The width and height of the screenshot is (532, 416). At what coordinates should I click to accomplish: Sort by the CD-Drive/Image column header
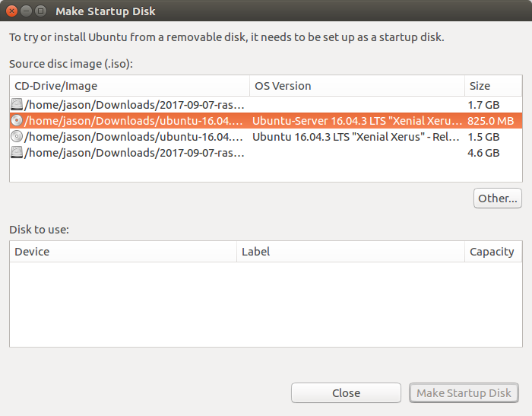[x=130, y=86]
